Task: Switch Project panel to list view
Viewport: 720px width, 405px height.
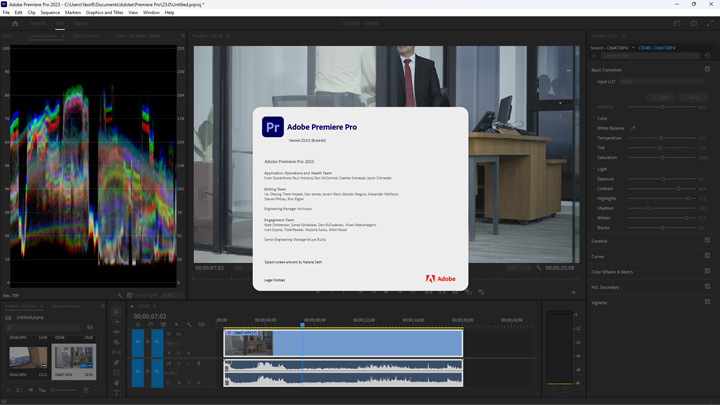Action: (x=19, y=390)
